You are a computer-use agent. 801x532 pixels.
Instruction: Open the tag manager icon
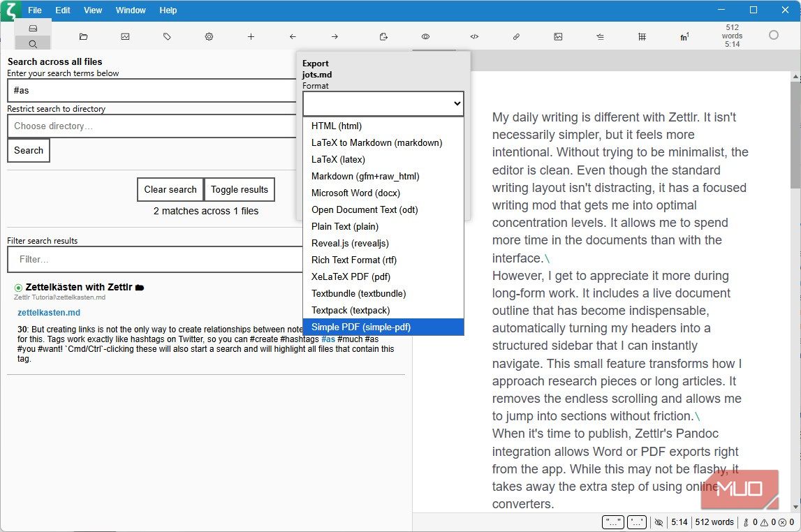click(167, 37)
